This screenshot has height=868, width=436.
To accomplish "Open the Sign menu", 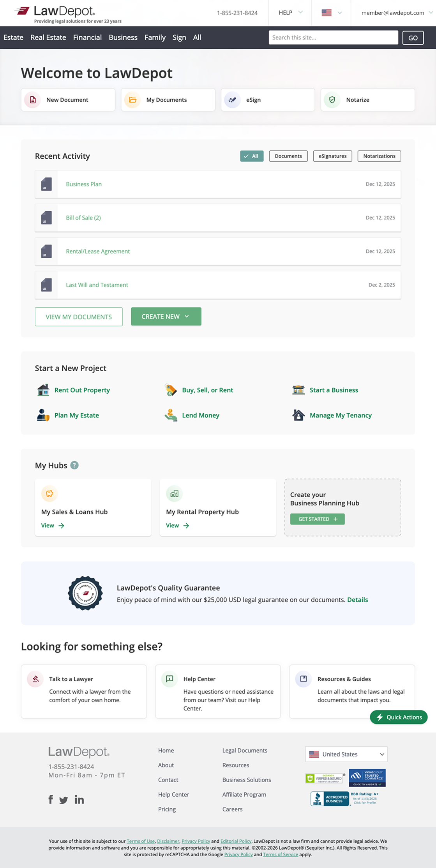I will click(x=179, y=37).
